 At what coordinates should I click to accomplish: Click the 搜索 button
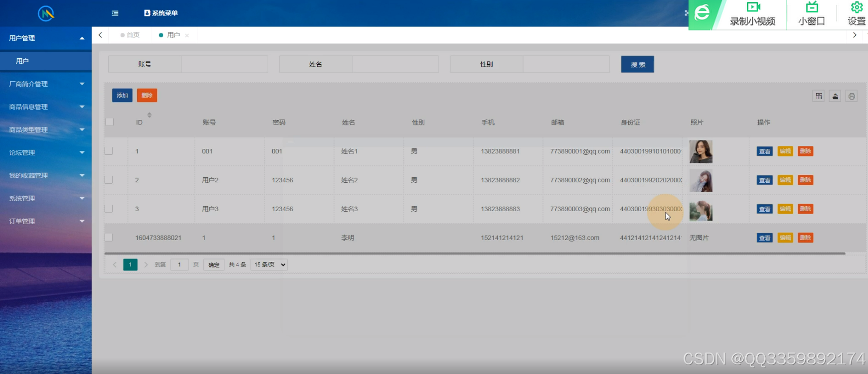click(638, 64)
